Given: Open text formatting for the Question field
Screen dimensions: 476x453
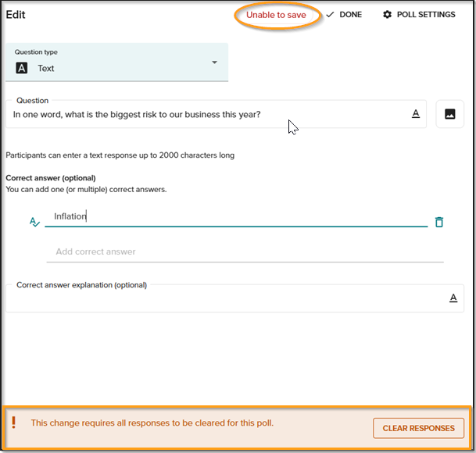Looking at the screenshot, I should [x=416, y=114].
